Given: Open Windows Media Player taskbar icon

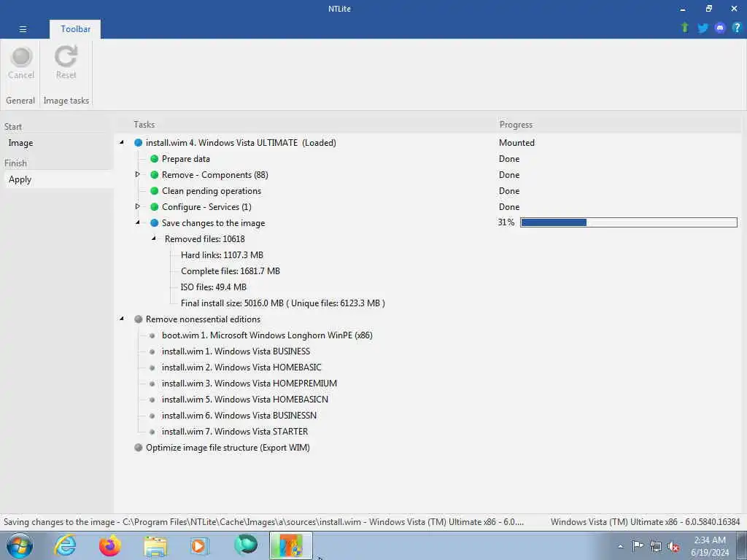Looking at the screenshot, I should 199,545.
